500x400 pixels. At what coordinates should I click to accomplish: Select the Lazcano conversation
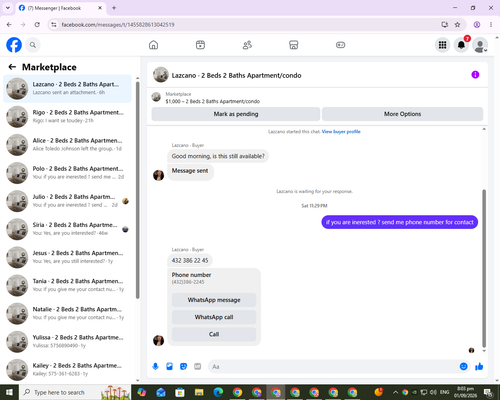[67, 89]
